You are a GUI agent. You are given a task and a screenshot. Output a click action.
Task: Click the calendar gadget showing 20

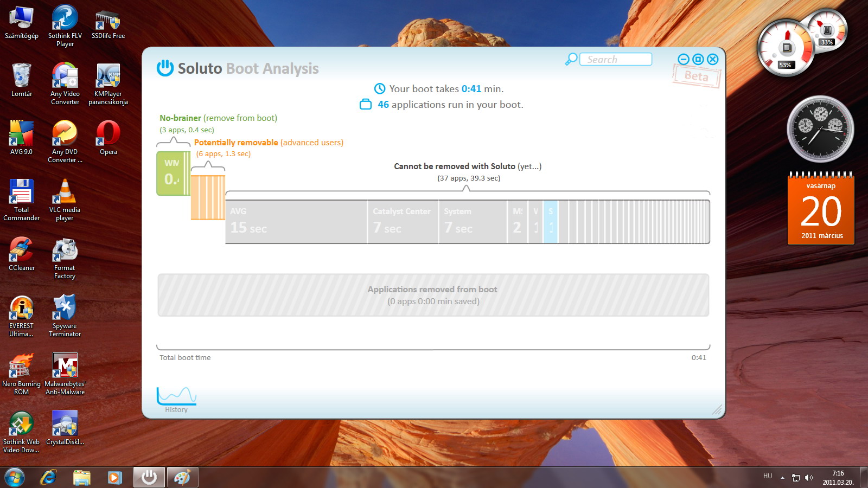point(821,208)
